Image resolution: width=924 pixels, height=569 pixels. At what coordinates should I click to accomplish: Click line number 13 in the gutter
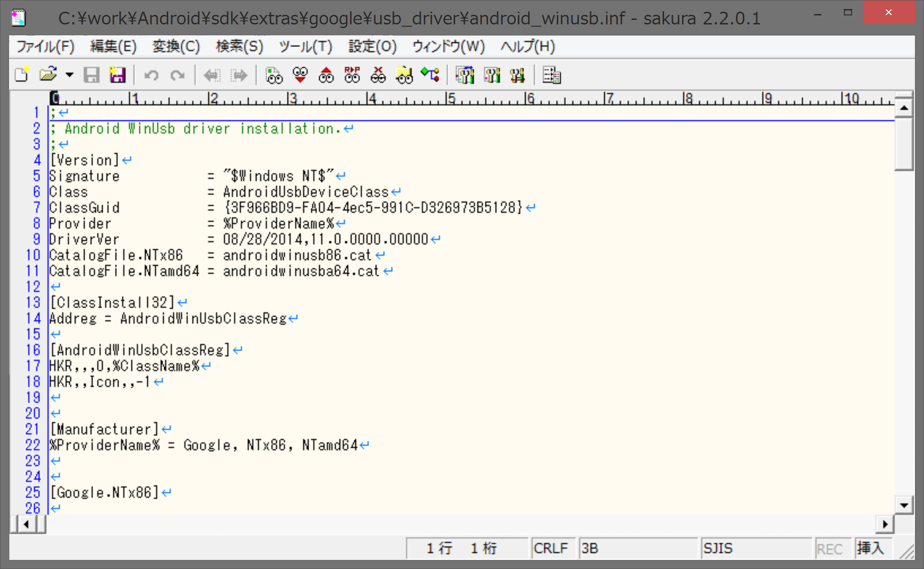pyautogui.click(x=33, y=303)
